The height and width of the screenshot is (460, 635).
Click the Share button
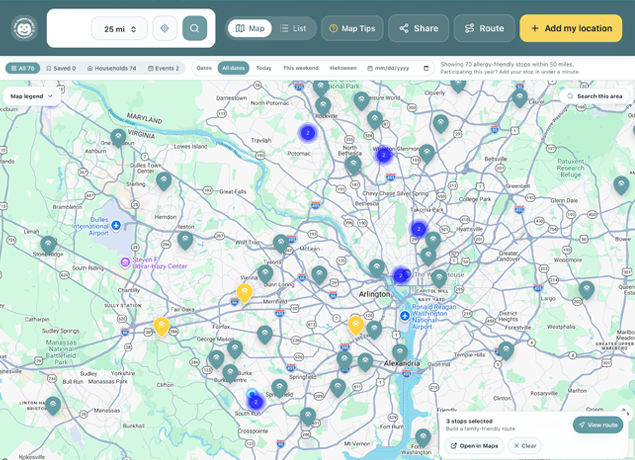(419, 28)
